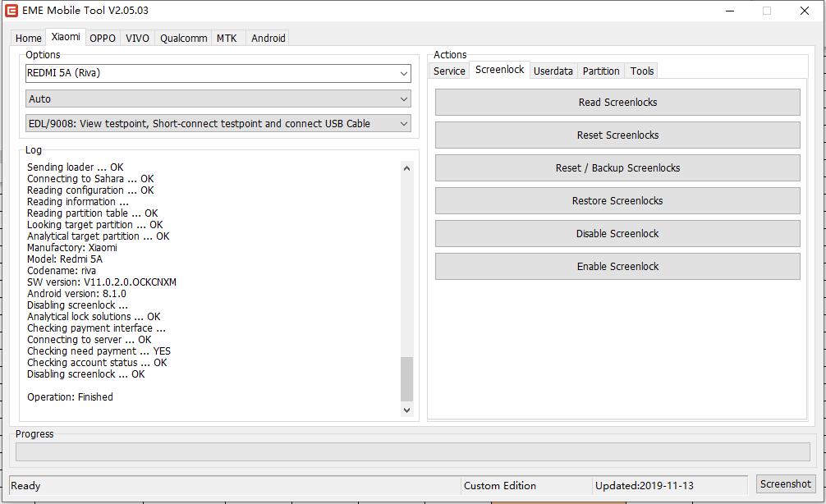Click the 'SW version: V11.0.2.0.OCKCNXM' log line
Screen dimensions: 826x504
pyautogui.click(x=102, y=282)
